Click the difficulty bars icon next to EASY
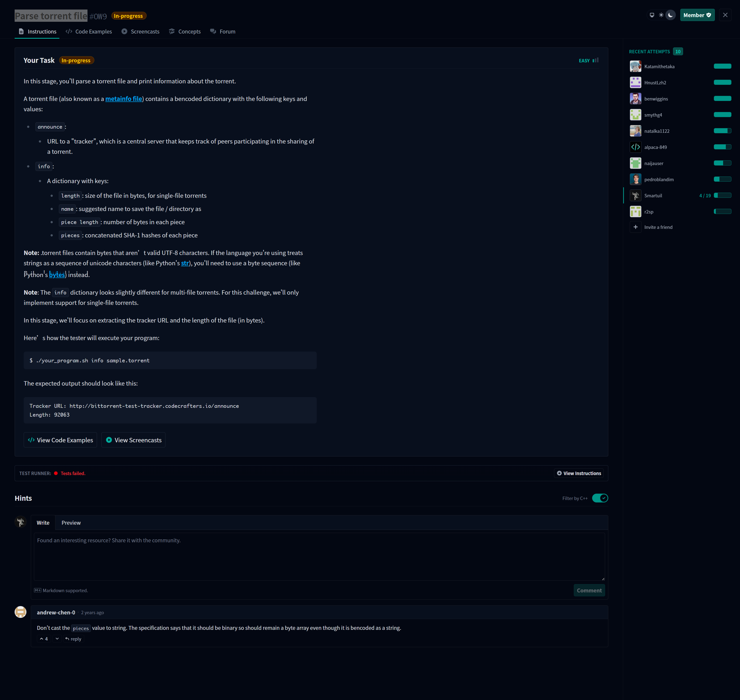 (x=596, y=60)
